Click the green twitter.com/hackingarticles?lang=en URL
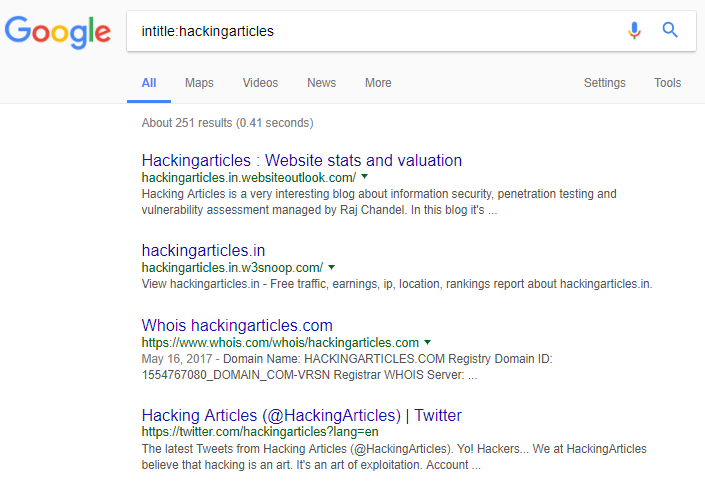Image resolution: width=705 pixels, height=485 pixels. pos(260,432)
